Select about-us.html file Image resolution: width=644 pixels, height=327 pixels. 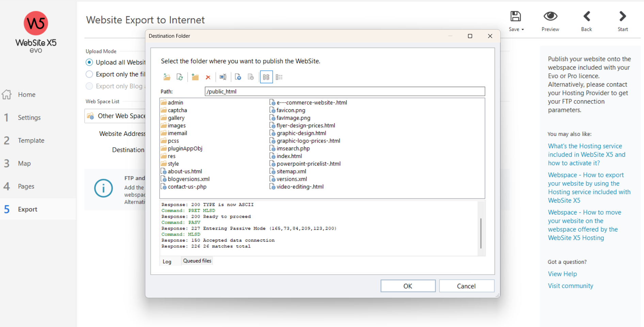click(181, 171)
